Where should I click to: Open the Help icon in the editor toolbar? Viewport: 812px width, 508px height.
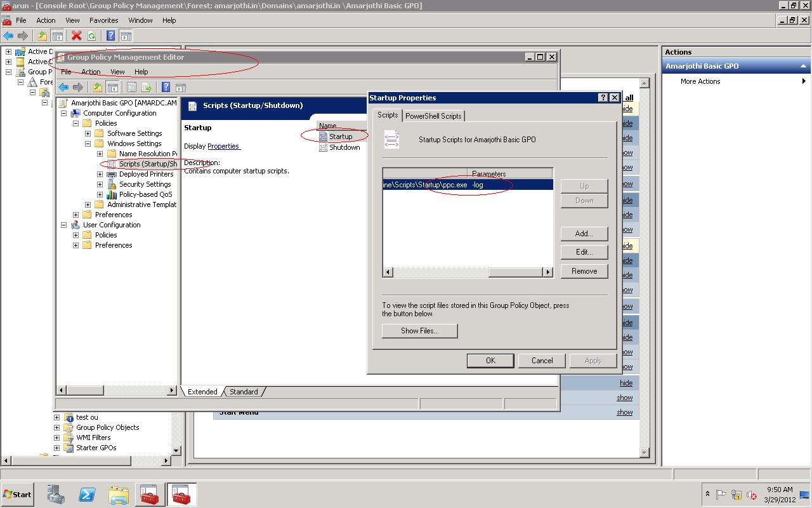point(165,87)
